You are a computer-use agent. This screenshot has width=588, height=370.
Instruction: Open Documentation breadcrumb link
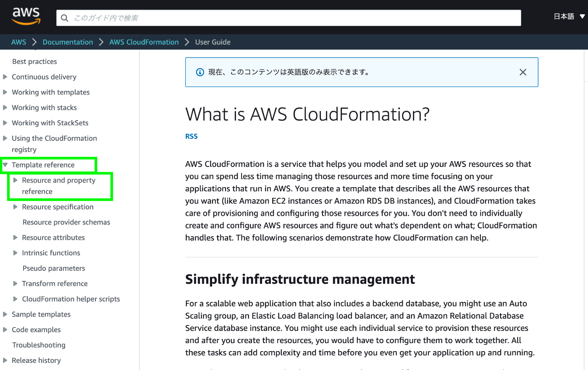[68, 42]
